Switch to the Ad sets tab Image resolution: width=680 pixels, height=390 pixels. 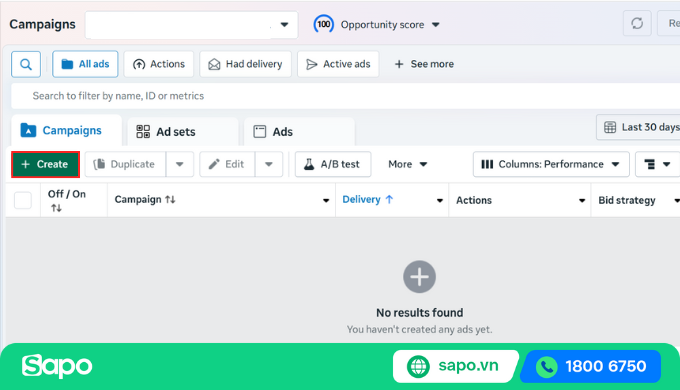point(183,131)
